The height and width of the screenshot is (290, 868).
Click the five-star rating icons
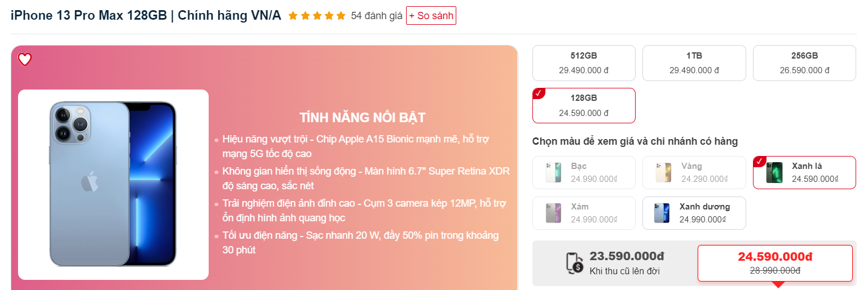point(316,16)
